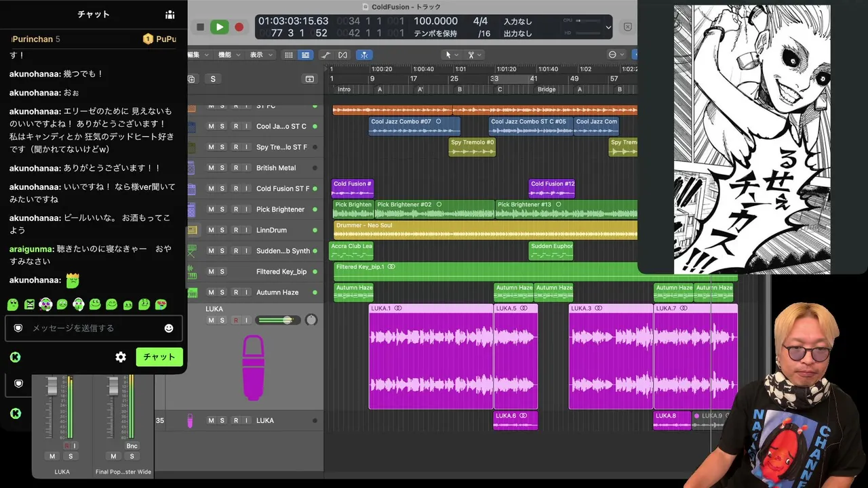Click the message input field

click(94, 328)
